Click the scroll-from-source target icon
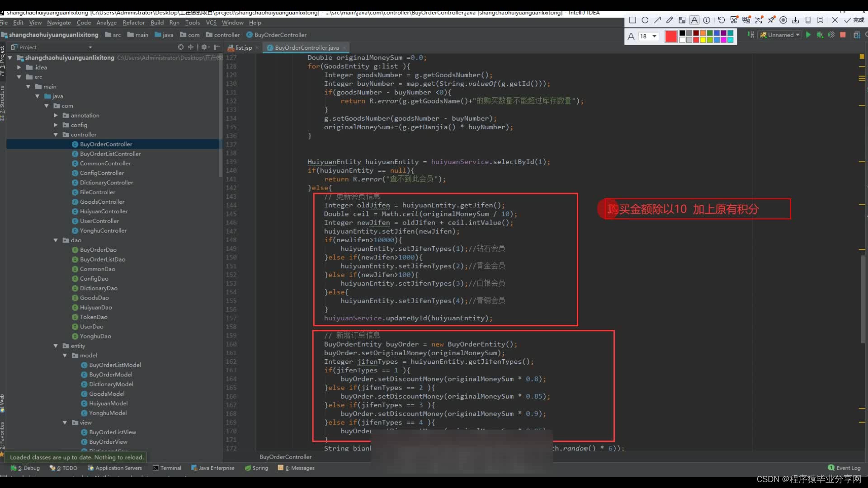868x488 pixels. (x=181, y=47)
